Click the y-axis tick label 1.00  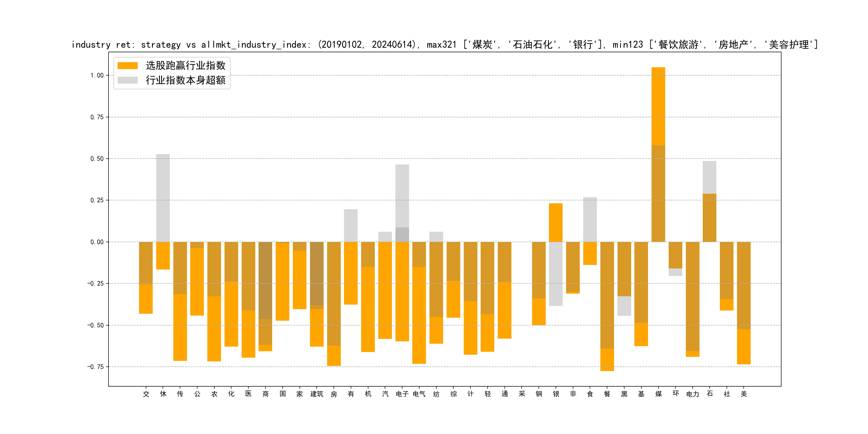(x=97, y=76)
